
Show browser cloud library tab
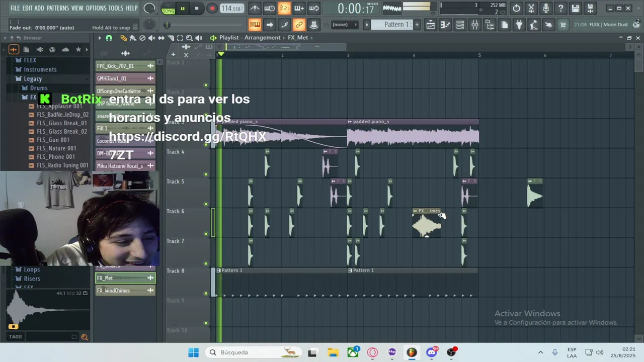pyautogui.click(x=65, y=49)
